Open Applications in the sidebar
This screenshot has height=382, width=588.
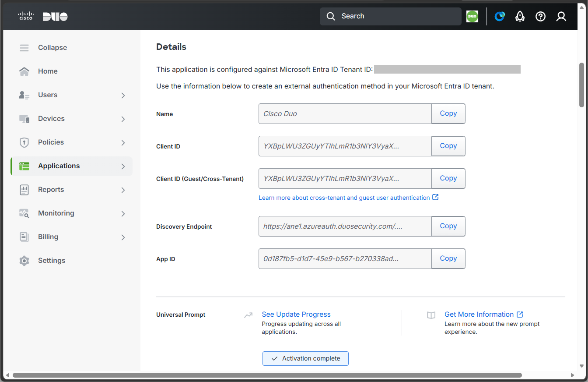click(71, 166)
